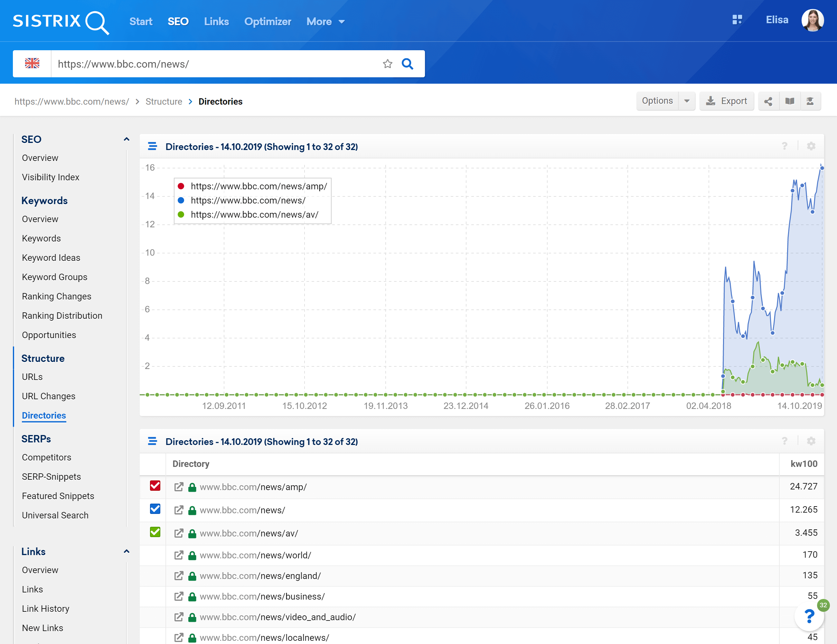Open external link for /news/amp/ row
Screen dimensions: 837x644
[x=179, y=487]
